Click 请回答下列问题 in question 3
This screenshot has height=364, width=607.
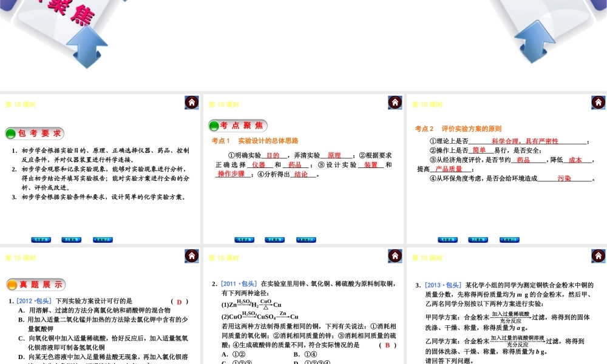449,360
